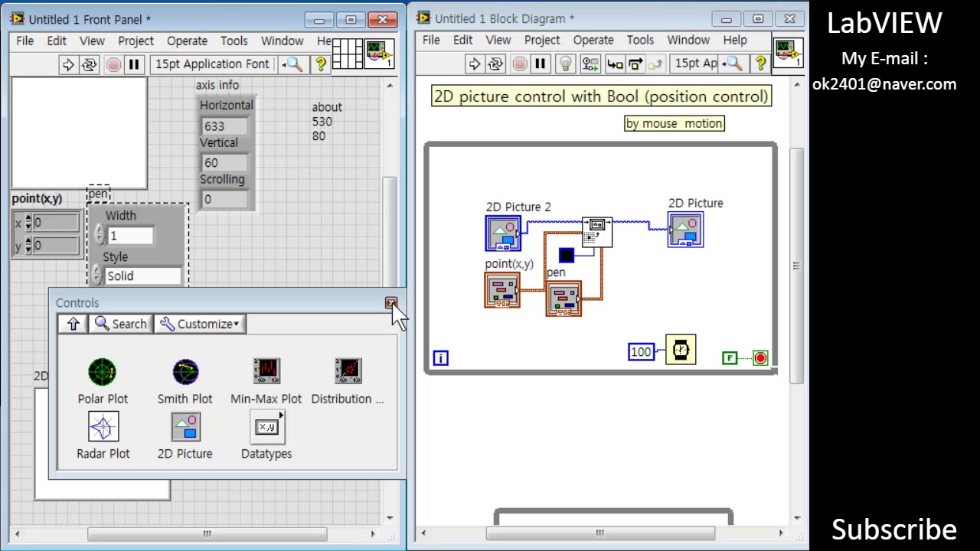The width and height of the screenshot is (980, 551).
Task: Click 2D Picture 2 terminal on diagram
Action: tap(503, 233)
